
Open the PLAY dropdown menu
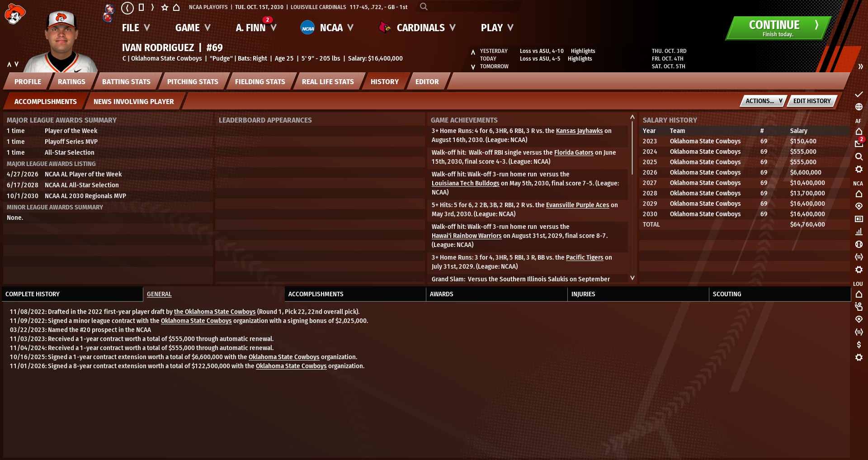pos(497,28)
